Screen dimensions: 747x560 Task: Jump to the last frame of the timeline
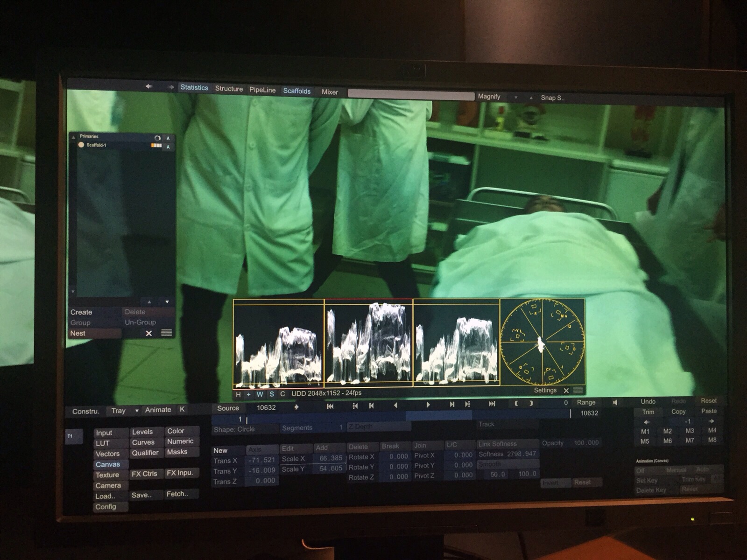[x=492, y=404]
